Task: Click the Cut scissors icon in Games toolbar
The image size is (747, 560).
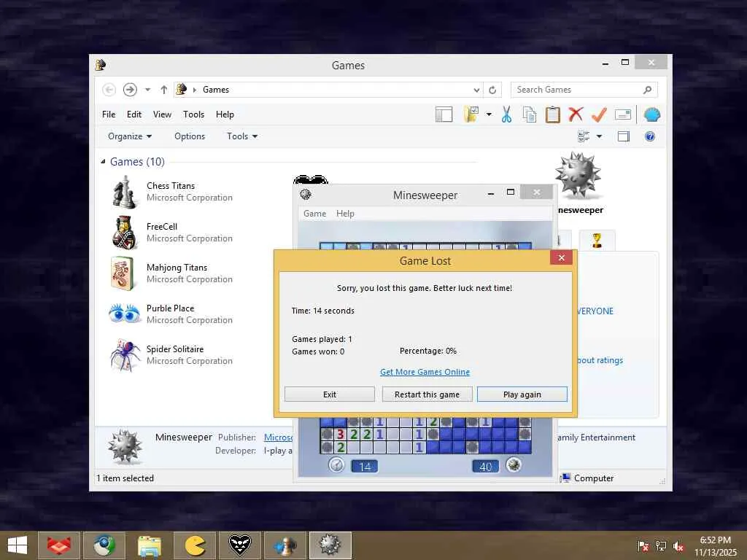Action: click(x=506, y=114)
